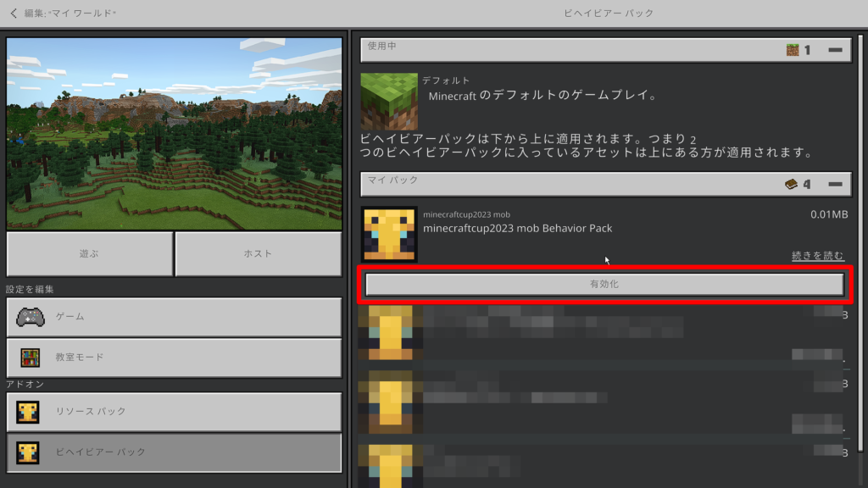Collapse the マイ パック section with minus button
Image resolution: width=868 pixels, height=488 pixels.
(835, 184)
